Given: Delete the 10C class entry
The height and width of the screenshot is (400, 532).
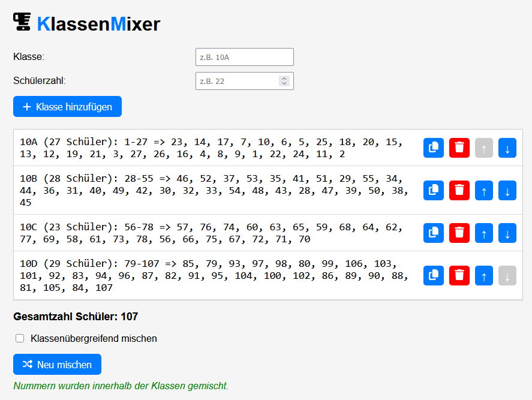Looking at the screenshot, I should point(459,233).
